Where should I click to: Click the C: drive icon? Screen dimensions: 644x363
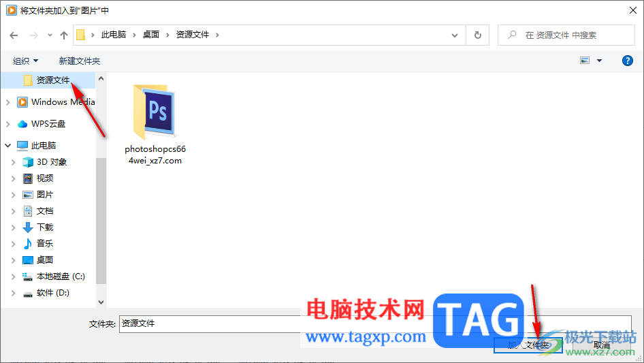pos(27,277)
